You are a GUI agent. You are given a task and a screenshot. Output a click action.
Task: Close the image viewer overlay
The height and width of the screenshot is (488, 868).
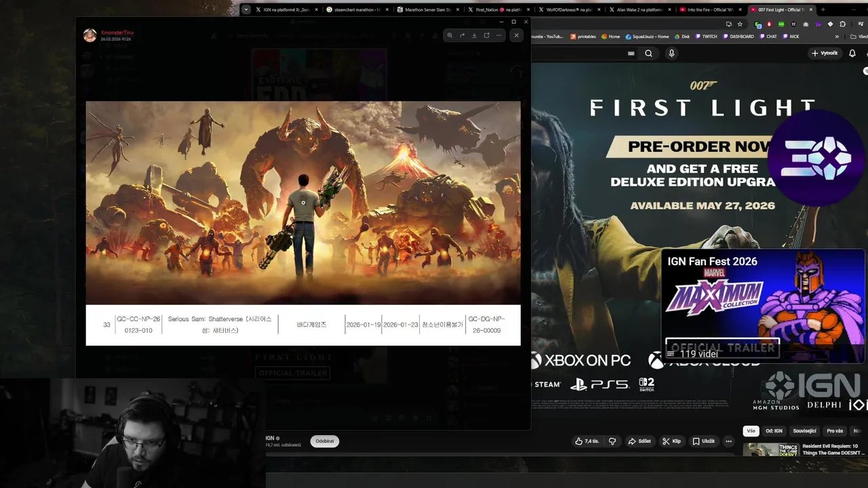[517, 35]
